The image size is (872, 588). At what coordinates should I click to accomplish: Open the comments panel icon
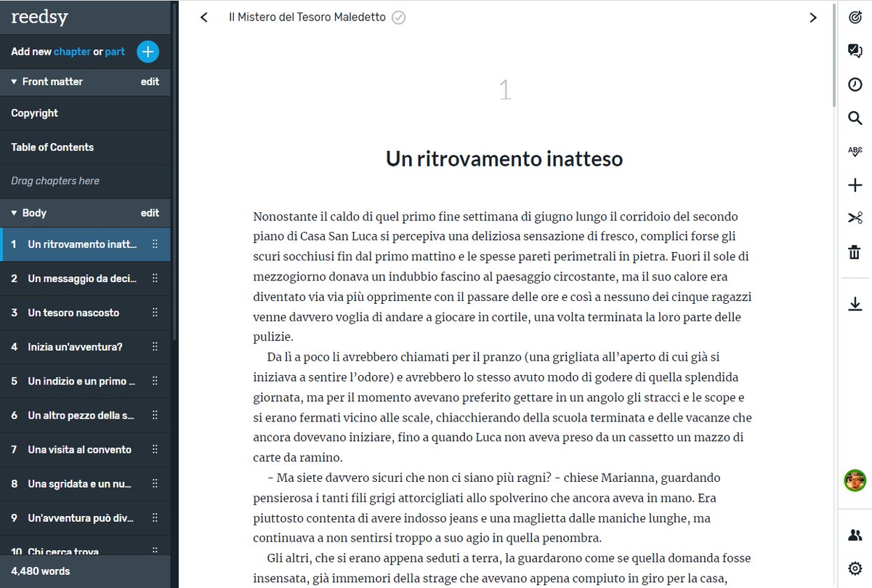(855, 51)
